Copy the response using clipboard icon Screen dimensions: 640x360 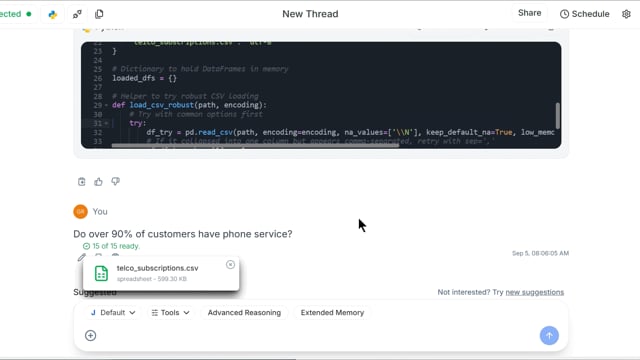point(82,182)
